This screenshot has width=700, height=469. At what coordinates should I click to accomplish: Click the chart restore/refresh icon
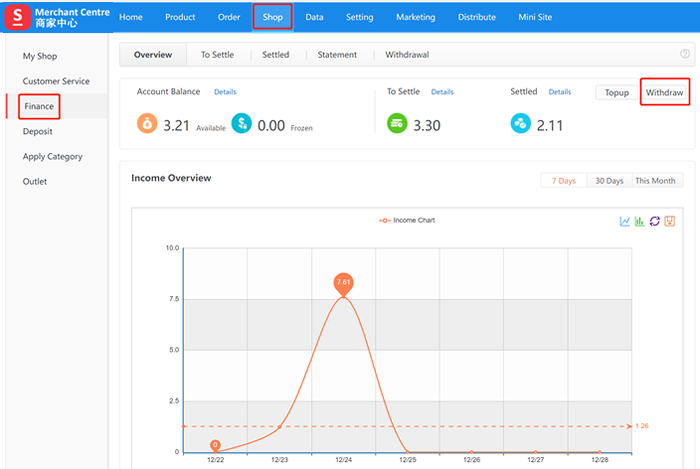(x=655, y=221)
